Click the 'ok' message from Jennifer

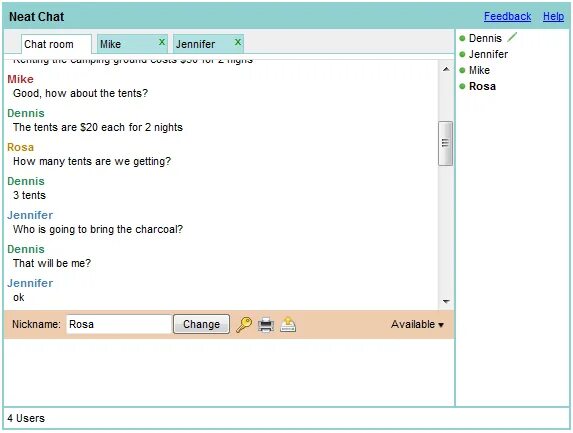click(x=19, y=297)
